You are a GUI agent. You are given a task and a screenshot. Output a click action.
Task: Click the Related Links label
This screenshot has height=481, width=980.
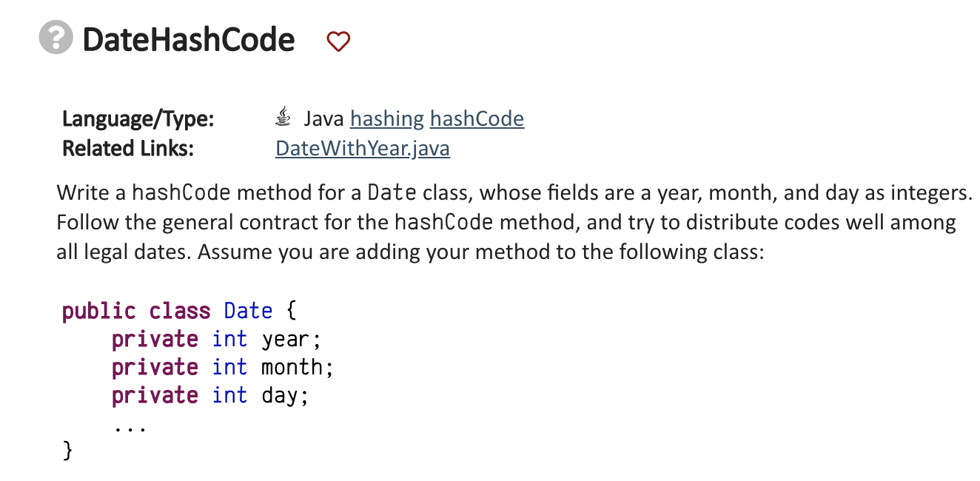point(126,148)
